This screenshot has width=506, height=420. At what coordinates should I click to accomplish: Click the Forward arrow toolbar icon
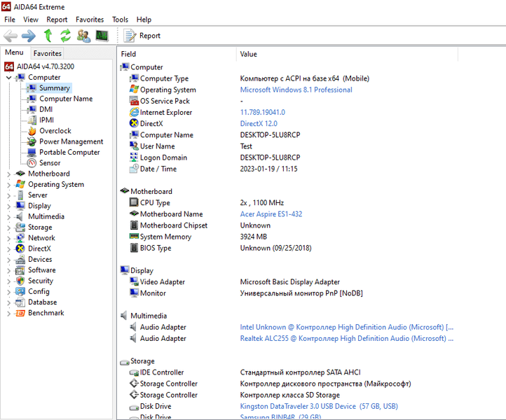[29, 36]
